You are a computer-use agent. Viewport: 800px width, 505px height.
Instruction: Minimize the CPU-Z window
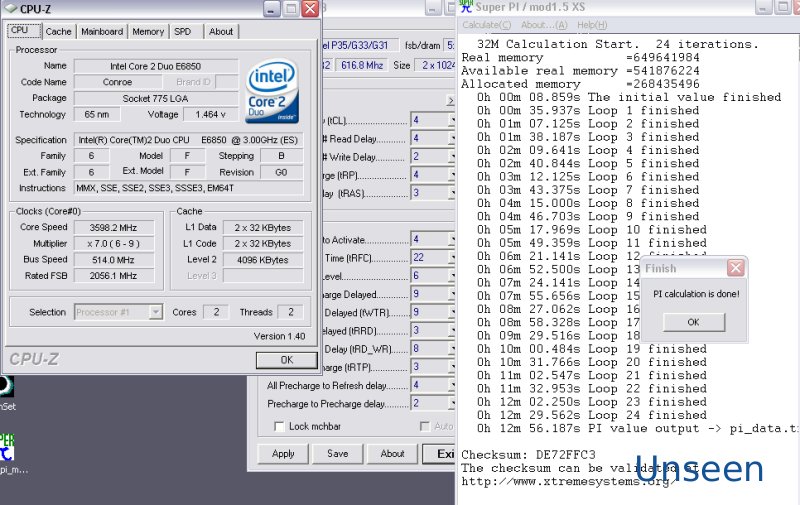click(x=270, y=9)
